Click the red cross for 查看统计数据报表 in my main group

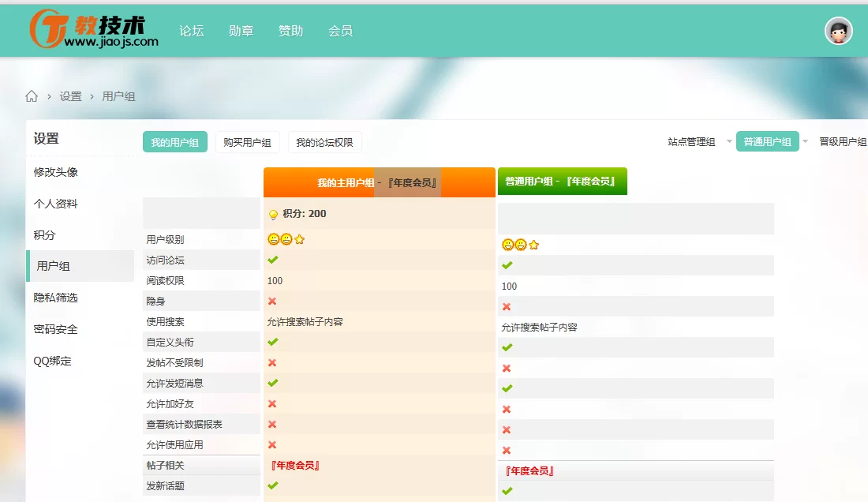click(x=271, y=424)
